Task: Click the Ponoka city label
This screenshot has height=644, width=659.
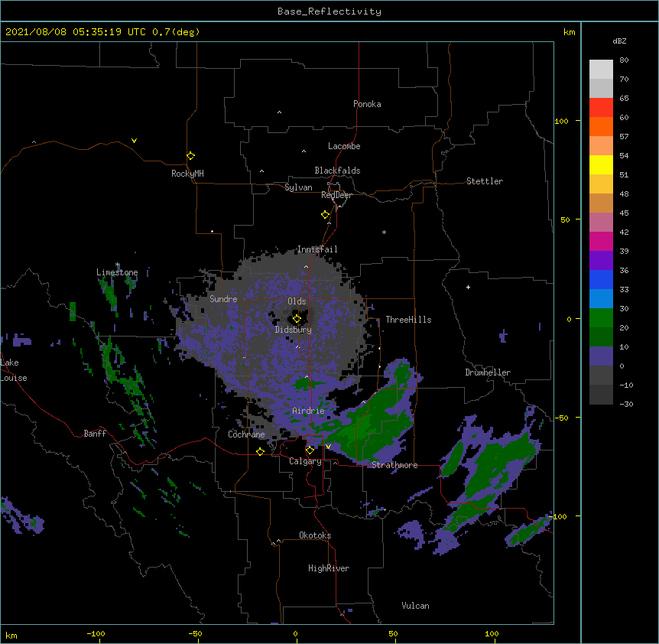Action: pos(367,104)
